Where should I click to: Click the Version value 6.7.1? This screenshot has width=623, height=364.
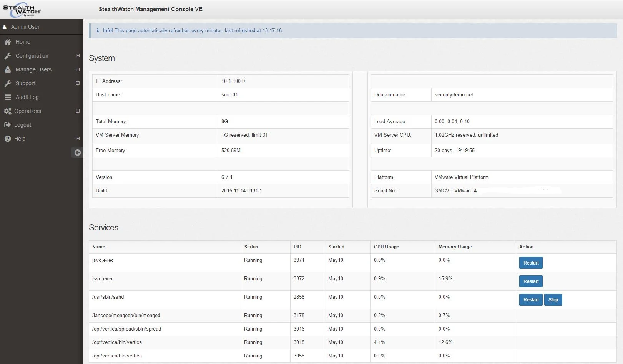click(227, 177)
